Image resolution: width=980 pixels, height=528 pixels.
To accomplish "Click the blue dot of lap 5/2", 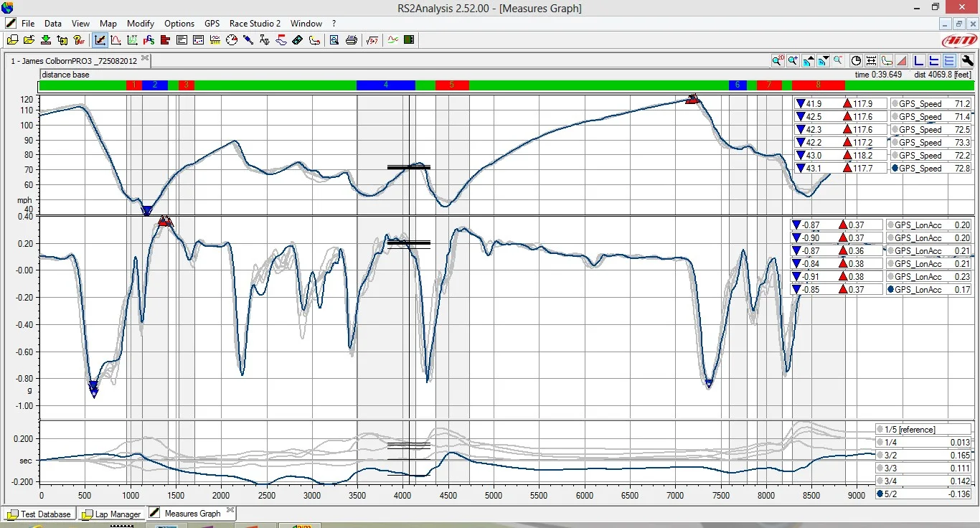I will (x=880, y=494).
